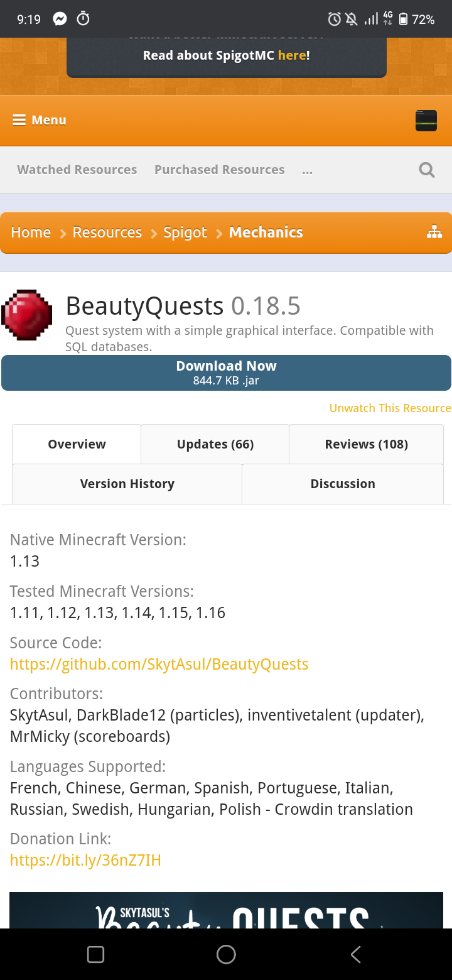Open Purchased Resources
This screenshot has height=980, width=452.
point(219,170)
